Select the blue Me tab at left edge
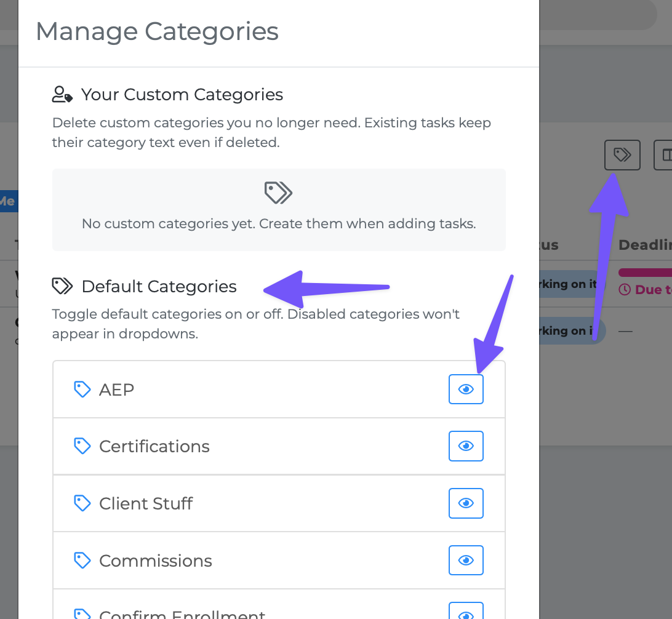672x619 pixels. [x=7, y=201]
